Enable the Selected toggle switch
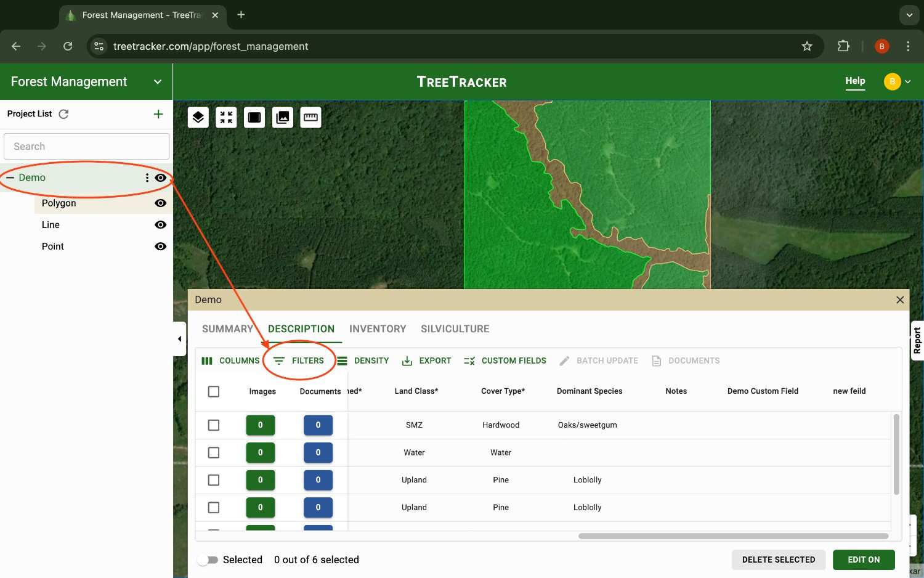This screenshot has width=924, height=578. click(208, 560)
